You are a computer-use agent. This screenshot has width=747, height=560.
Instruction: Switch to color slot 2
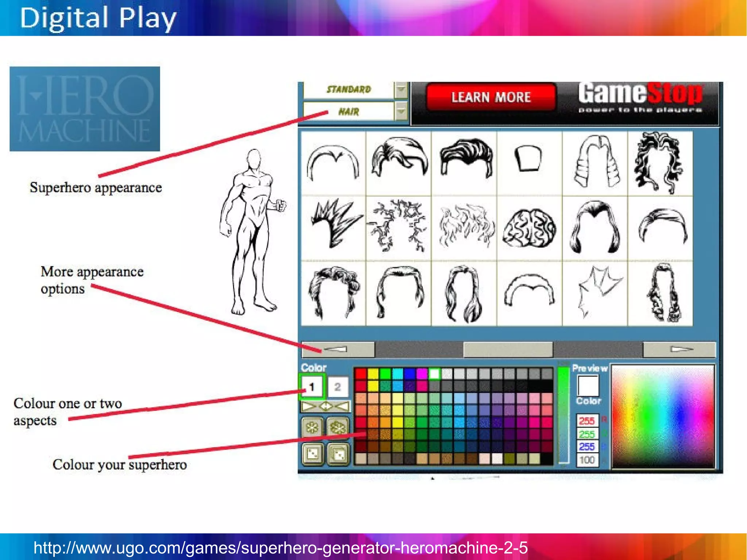[x=338, y=387]
